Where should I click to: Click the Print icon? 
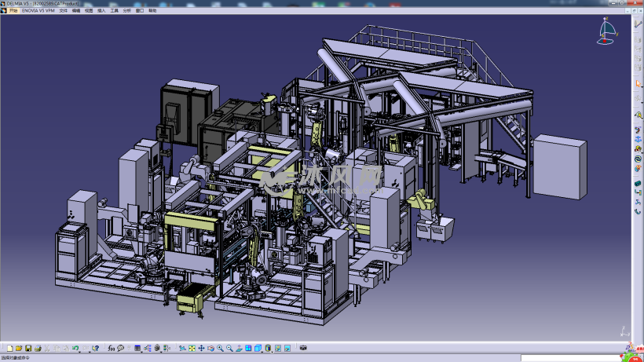coord(38,347)
